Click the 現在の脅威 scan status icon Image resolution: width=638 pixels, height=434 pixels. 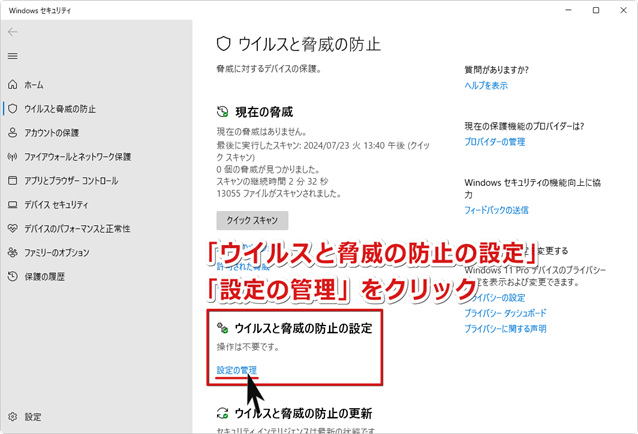pos(222,112)
